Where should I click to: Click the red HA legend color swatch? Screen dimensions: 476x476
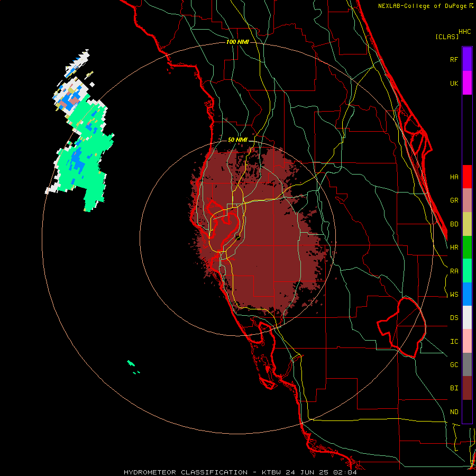467,177
